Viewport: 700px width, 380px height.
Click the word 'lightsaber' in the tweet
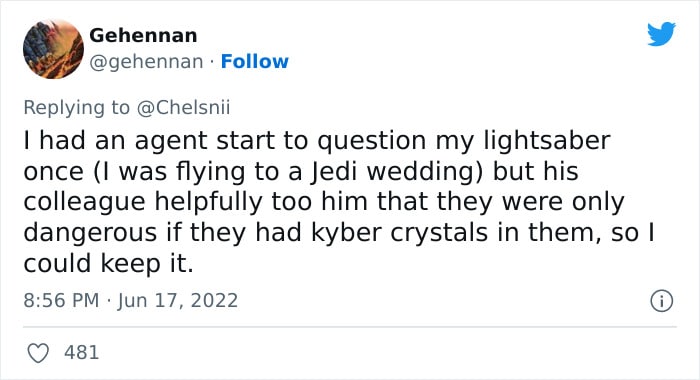(547, 141)
